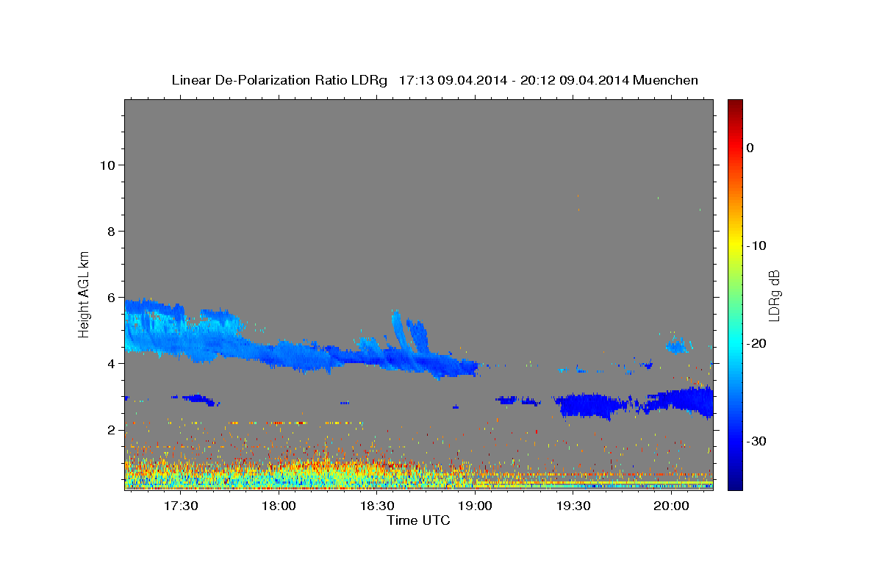
Task: Click the 19:30 time tick label
Action: click(x=573, y=506)
